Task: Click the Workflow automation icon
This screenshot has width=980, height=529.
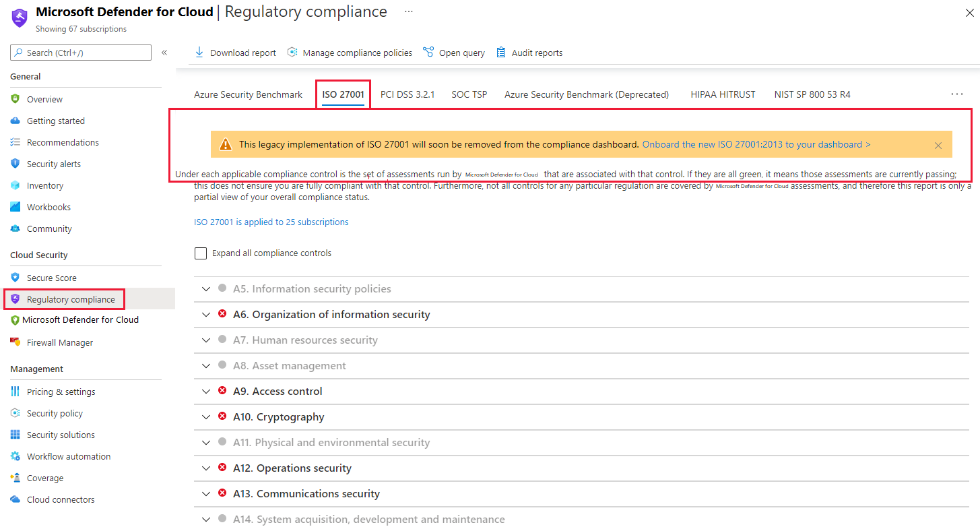Action: point(15,456)
